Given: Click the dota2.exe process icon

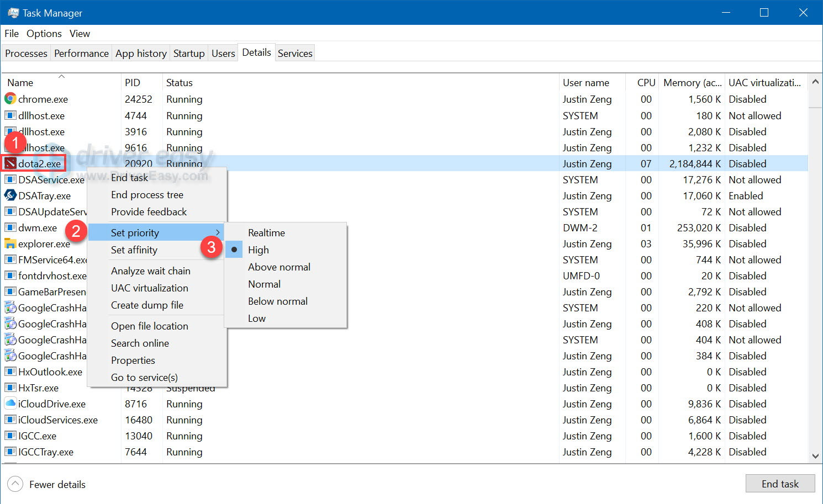Looking at the screenshot, I should click(10, 163).
